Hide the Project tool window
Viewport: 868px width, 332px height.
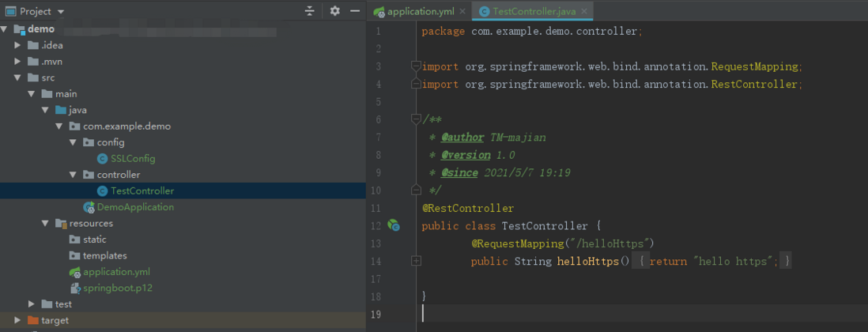pyautogui.click(x=355, y=10)
